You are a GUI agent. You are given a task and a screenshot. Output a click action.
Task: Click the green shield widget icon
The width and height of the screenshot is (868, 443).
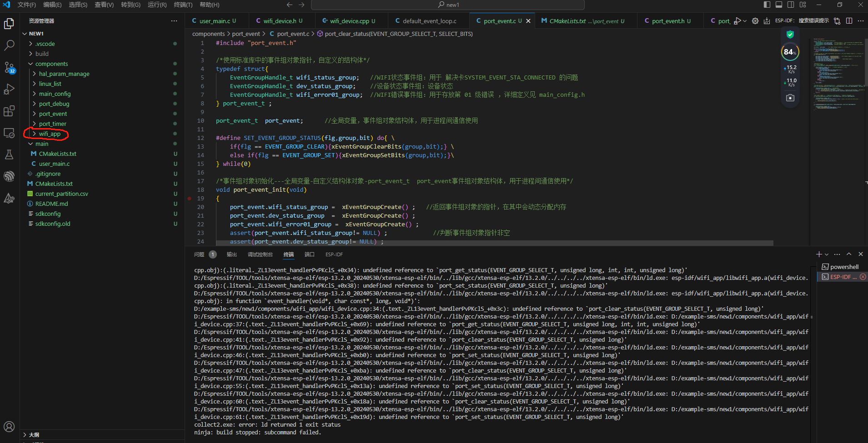click(x=790, y=35)
